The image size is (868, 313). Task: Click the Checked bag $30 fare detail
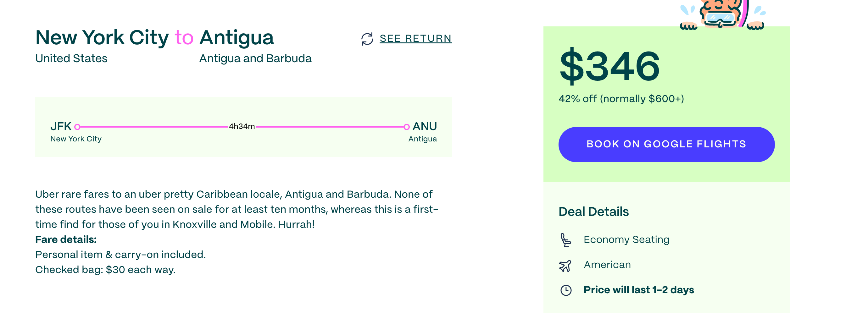pos(105,269)
